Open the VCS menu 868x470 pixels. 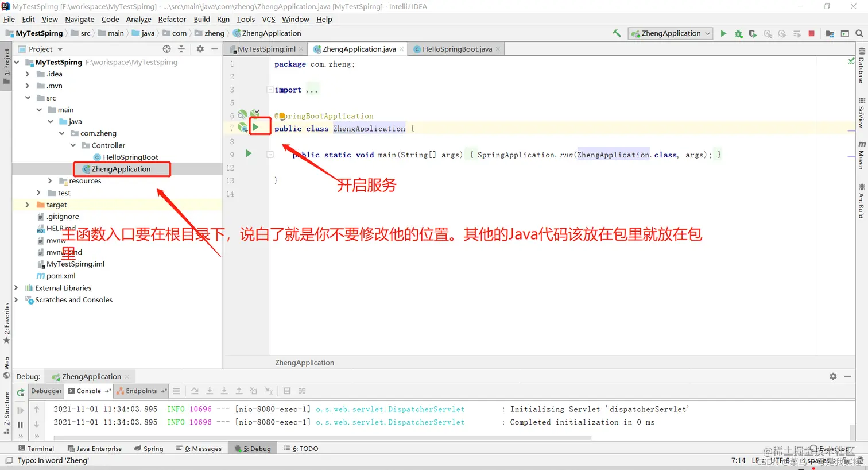click(x=269, y=19)
